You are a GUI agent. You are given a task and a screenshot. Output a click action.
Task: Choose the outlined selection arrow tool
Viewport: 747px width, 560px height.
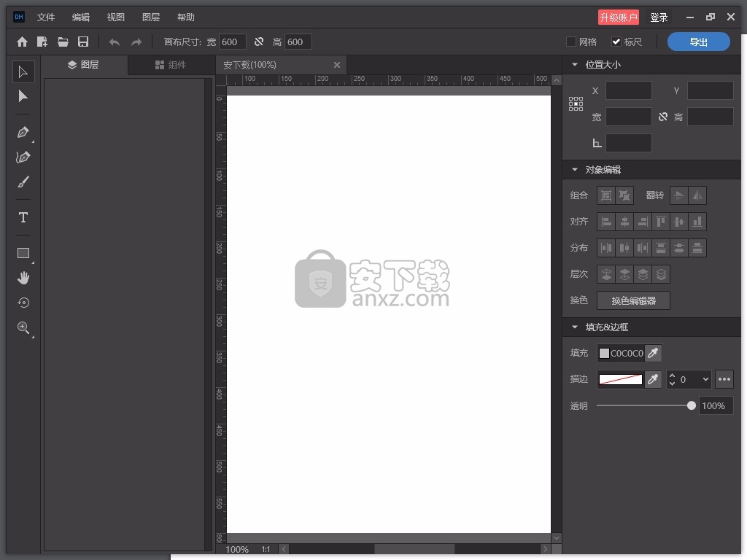[23, 72]
